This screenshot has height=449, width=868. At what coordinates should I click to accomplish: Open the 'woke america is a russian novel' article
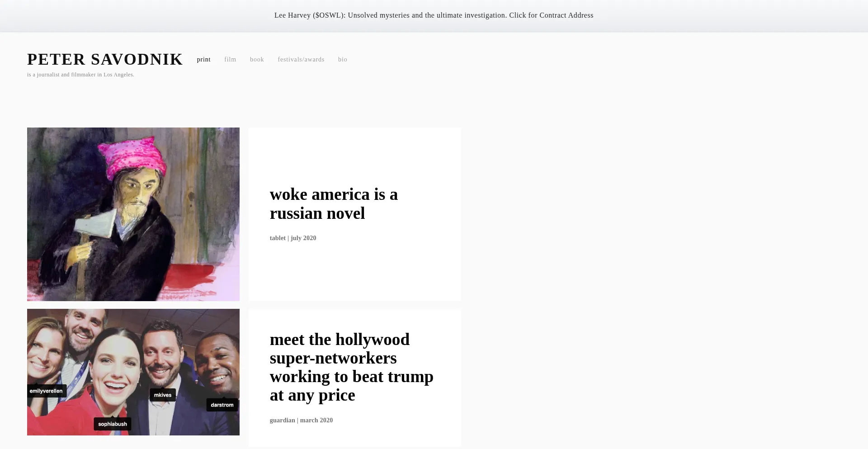coord(334,204)
